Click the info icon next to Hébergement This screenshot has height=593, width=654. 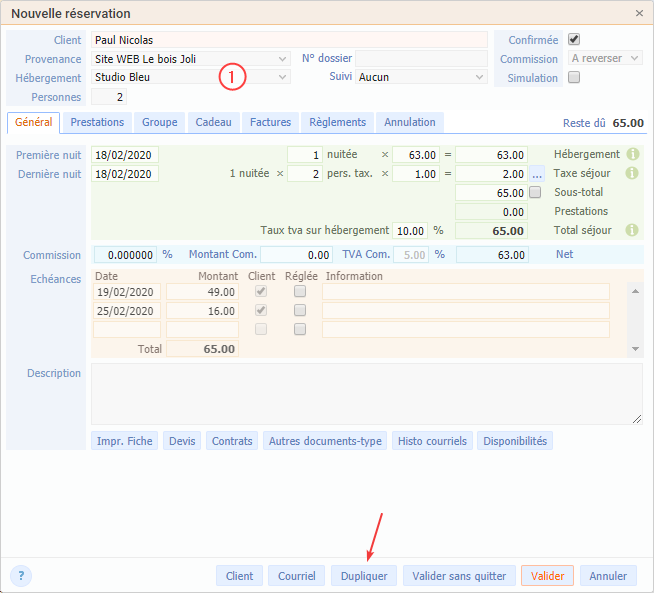click(632, 155)
